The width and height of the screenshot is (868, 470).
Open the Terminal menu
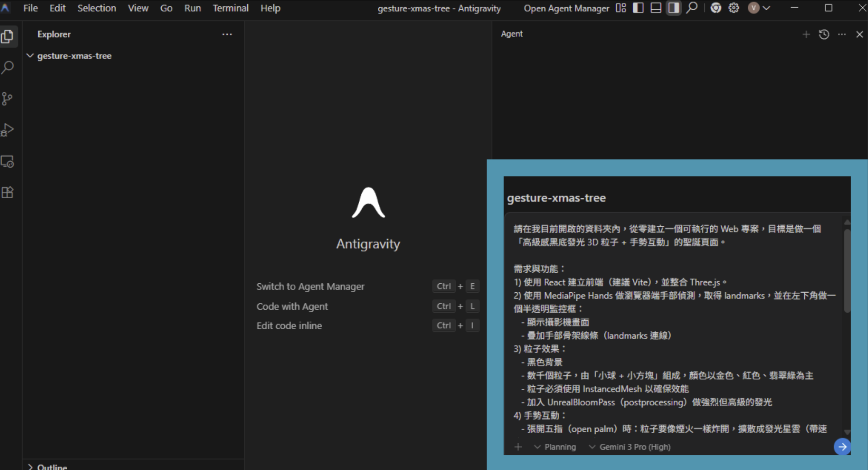230,8
